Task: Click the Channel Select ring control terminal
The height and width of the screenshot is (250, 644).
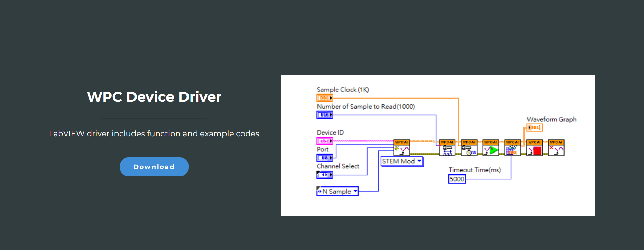Action: click(324, 175)
